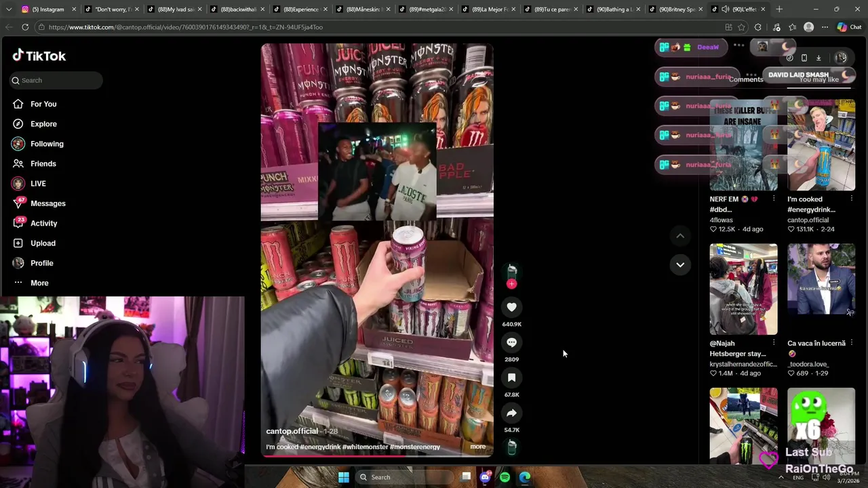
Task: Open tab search dropdown at browser top-left
Action: 8,9
